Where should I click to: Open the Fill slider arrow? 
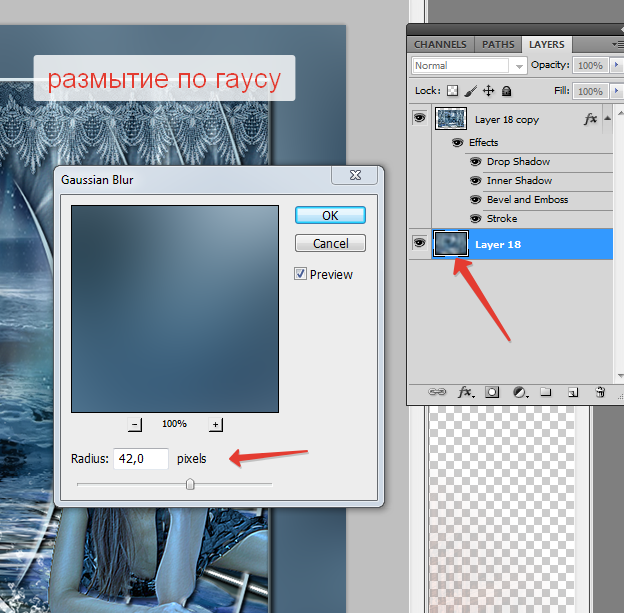(x=616, y=91)
